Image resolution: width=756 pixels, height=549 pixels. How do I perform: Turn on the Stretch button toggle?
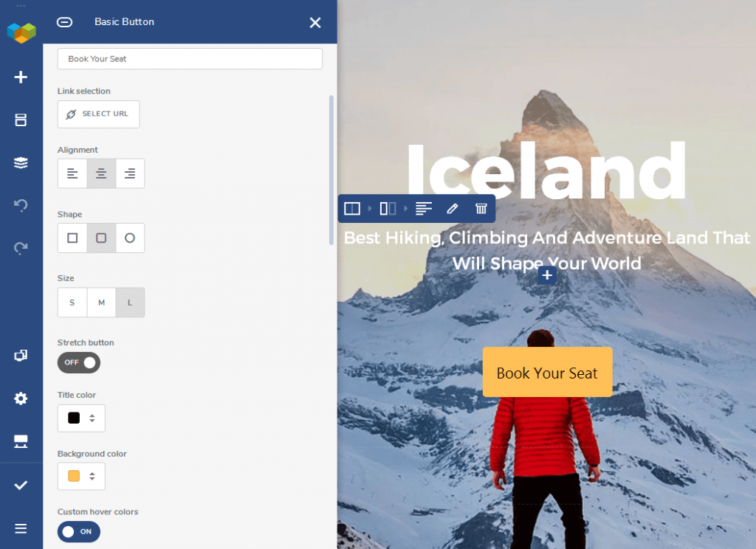79,362
